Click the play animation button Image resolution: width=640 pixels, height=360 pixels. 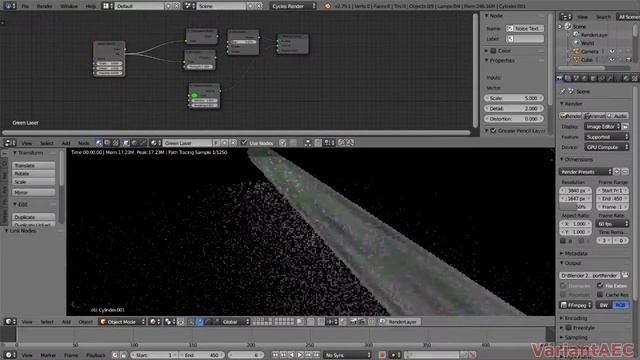tap(300, 355)
